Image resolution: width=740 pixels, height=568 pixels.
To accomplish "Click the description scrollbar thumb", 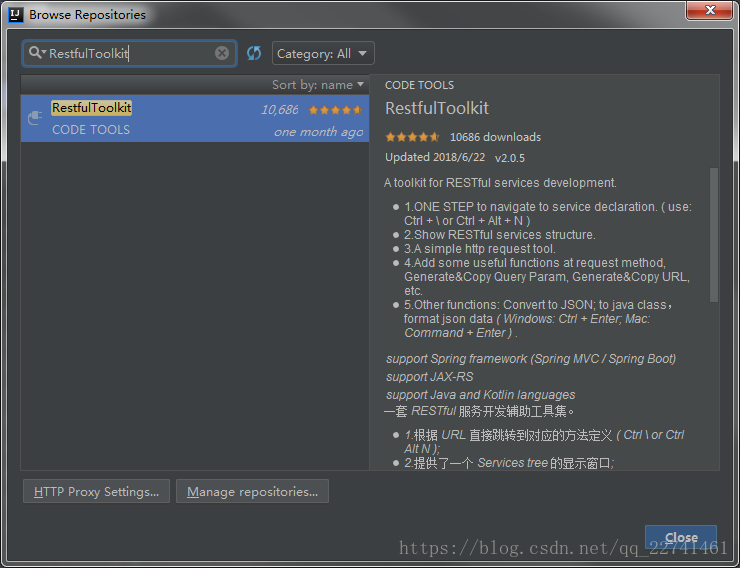I will pyautogui.click(x=714, y=234).
